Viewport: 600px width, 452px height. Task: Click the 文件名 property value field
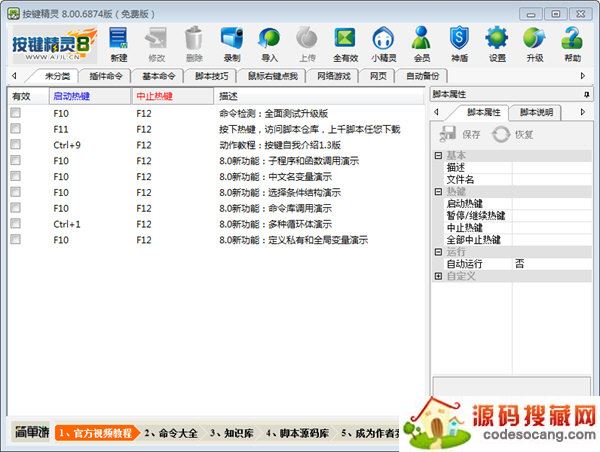tap(552, 179)
